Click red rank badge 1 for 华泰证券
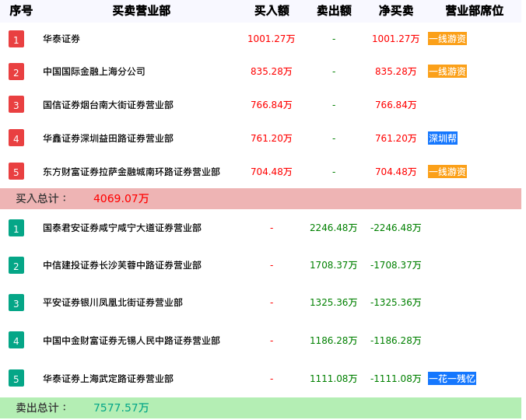Screen dimensions: 526x420 (x=16, y=39)
